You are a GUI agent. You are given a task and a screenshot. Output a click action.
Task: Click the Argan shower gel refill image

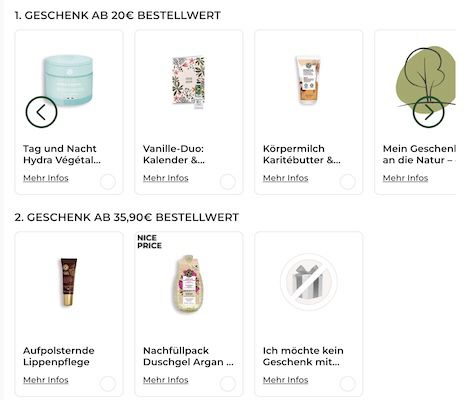[x=188, y=284]
